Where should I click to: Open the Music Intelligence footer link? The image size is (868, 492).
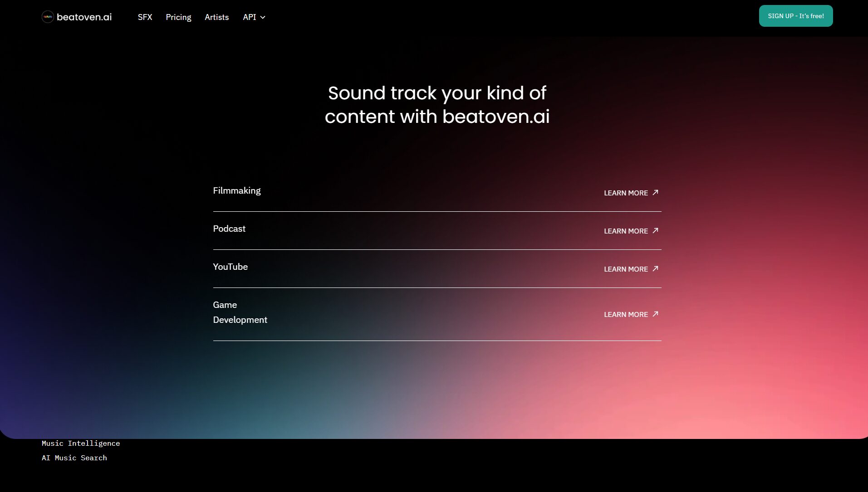tap(81, 443)
